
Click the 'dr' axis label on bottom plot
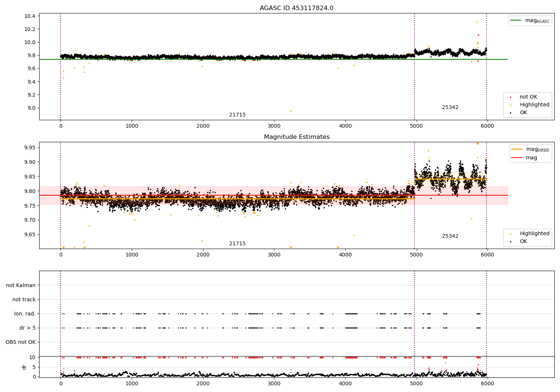pos(24,367)
